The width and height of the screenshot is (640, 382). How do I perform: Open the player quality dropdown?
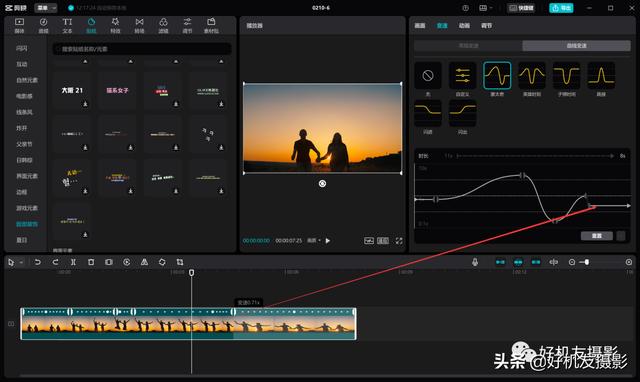(313, 240)
